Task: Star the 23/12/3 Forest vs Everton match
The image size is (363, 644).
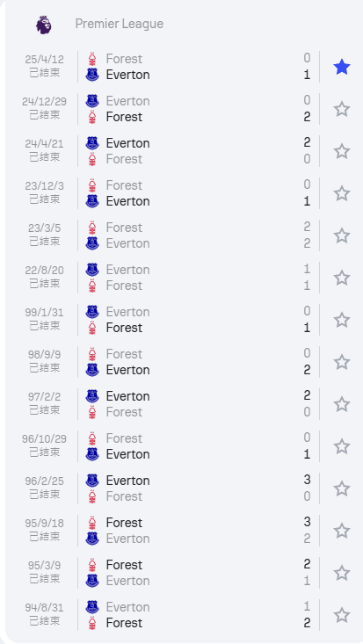Action: tap(342, 193)
